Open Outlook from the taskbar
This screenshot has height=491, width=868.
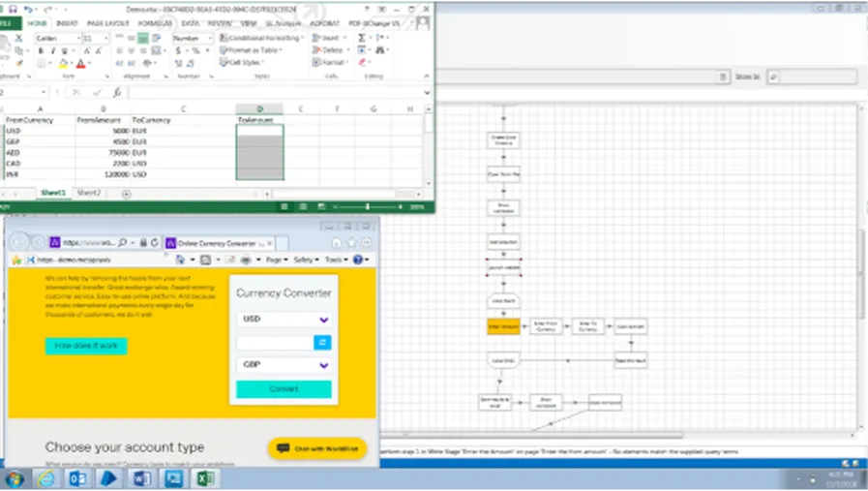tap(77, 478)
